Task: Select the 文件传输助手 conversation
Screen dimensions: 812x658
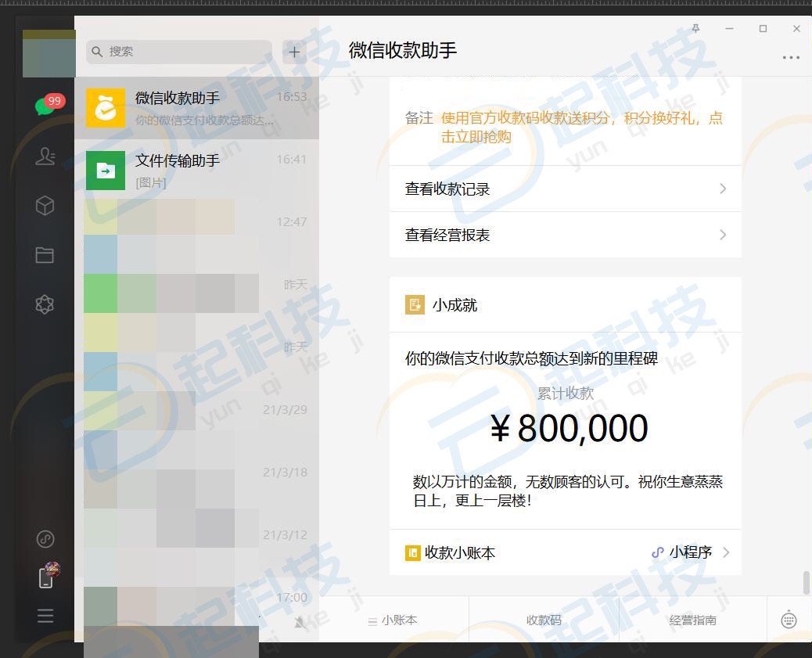Action: pos(196,171)
